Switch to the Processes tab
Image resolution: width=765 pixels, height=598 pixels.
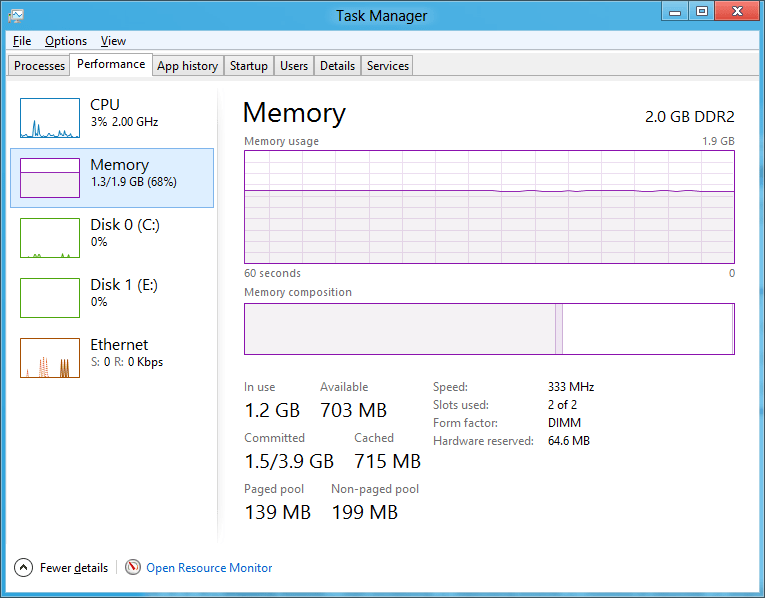click(x=40, y=66)
